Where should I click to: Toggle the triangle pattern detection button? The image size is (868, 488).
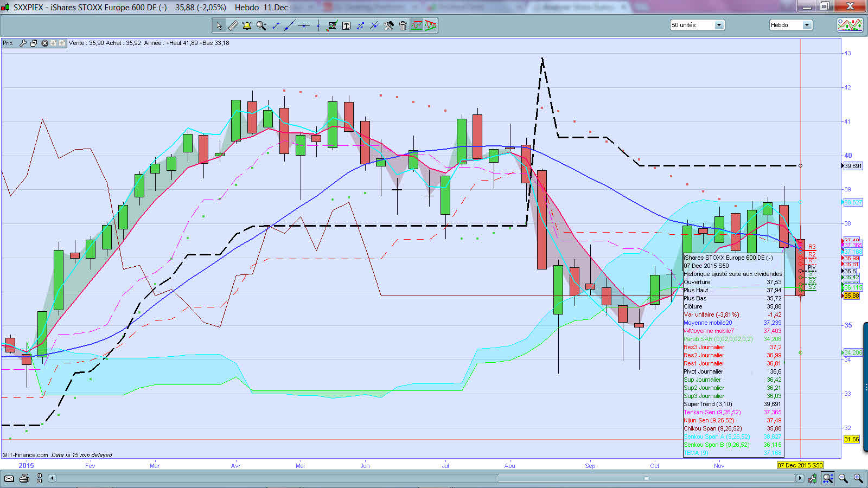click(431, 25)
